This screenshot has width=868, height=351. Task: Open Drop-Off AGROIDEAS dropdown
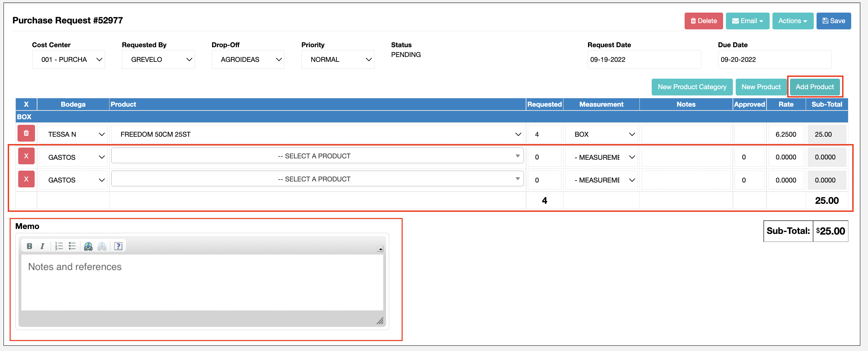pos(248,59)
